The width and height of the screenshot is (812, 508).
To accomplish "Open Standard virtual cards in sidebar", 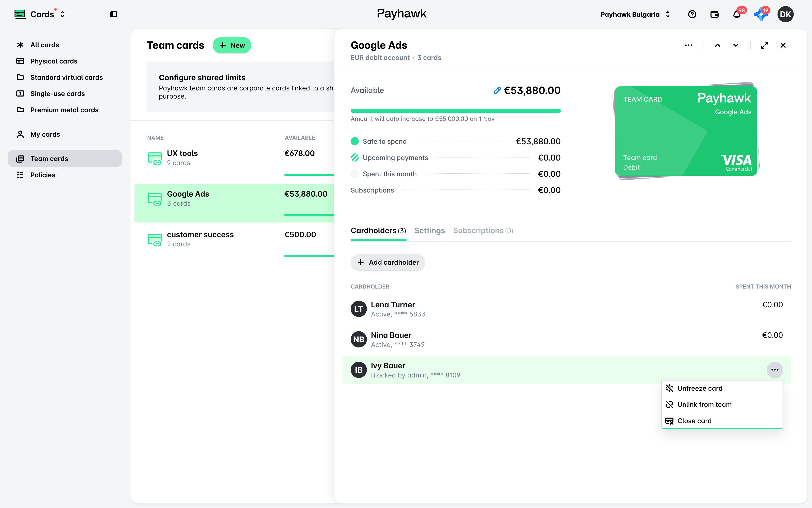I will pyautogui.click(x=65, y=78).
